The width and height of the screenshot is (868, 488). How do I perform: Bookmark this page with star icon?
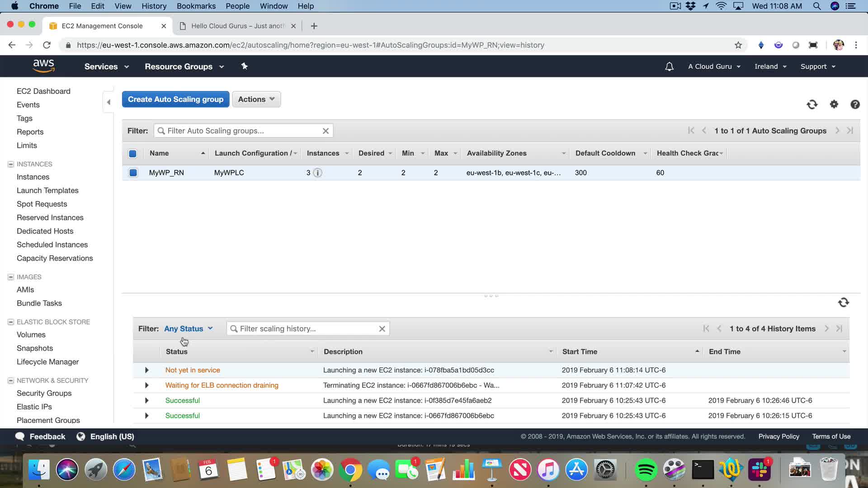(738, 45)
